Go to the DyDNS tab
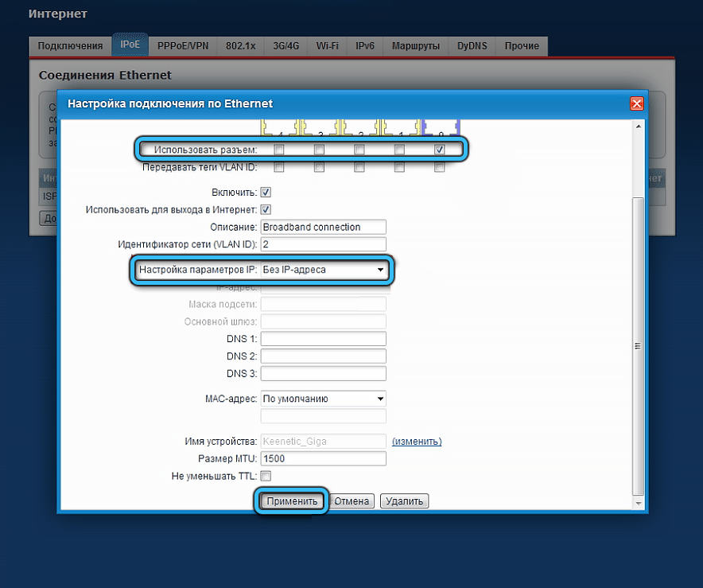This screenshot has width=703, height=588. (x=472, y=45)
